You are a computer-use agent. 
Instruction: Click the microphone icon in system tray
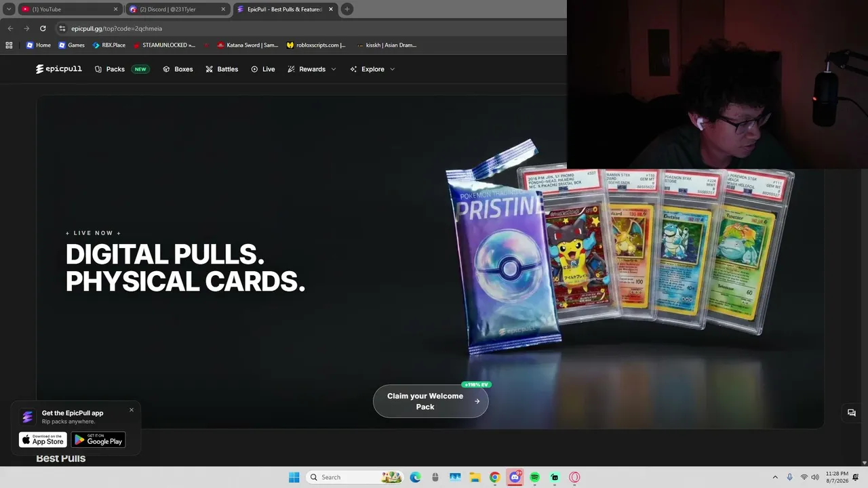(x=789, y=477)
